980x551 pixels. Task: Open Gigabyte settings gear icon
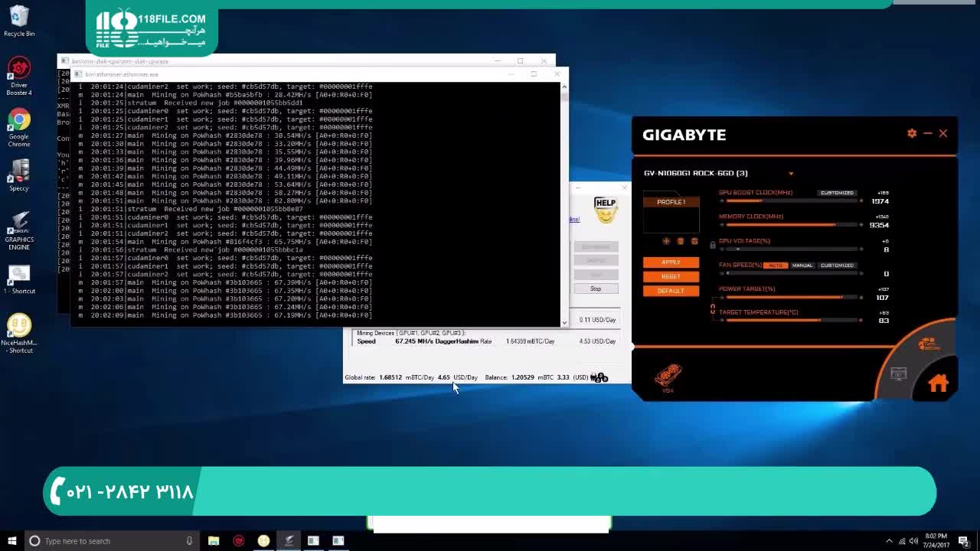pyautogui.click(x=911, y=133)
